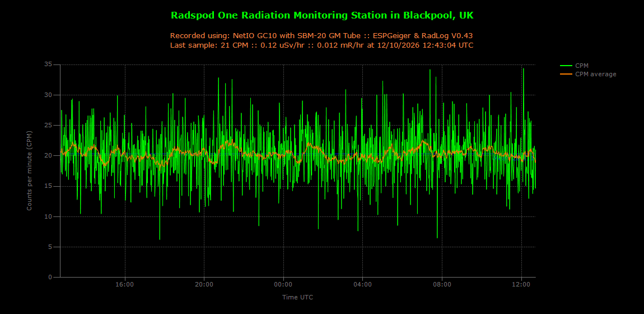The width and height of the screenshot is (644, 314).
Task: Click the 00:00 time axis label
Action: (283, 284)
